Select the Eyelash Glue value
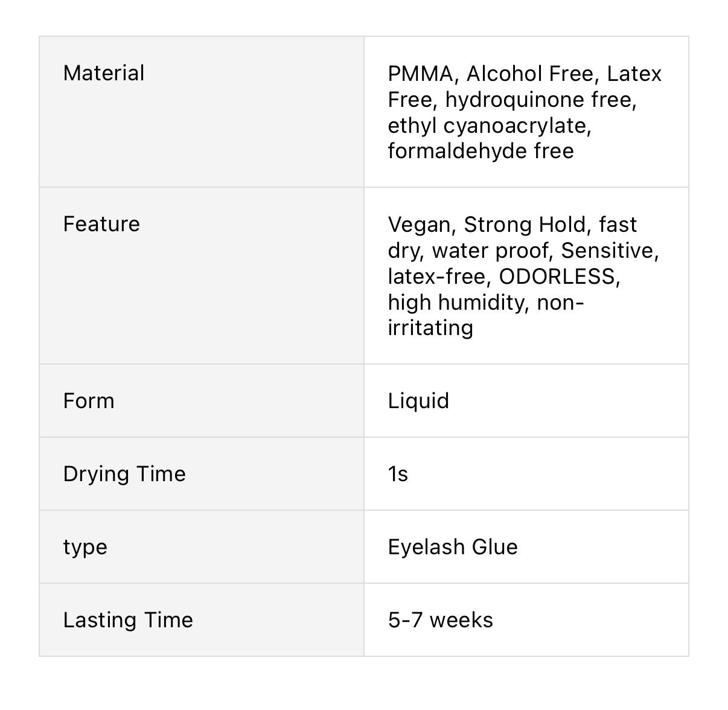This screenshot has width=728, height=710. [453, 547]
